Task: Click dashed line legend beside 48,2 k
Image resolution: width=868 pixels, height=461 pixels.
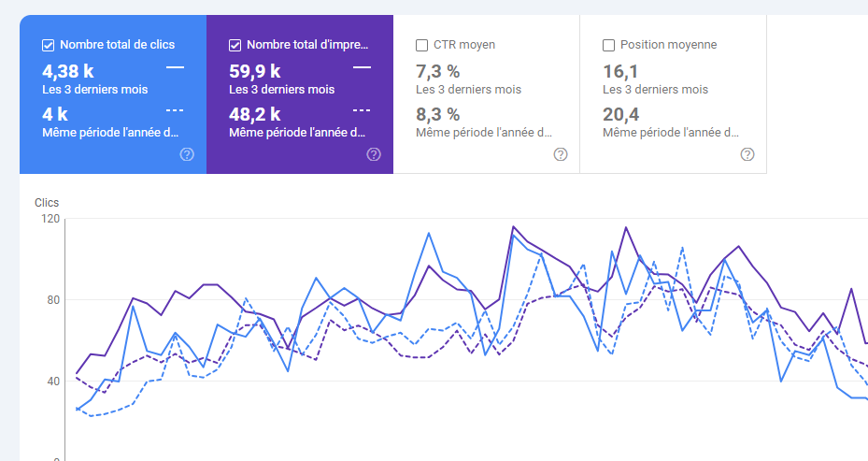Action: point(362,111)
